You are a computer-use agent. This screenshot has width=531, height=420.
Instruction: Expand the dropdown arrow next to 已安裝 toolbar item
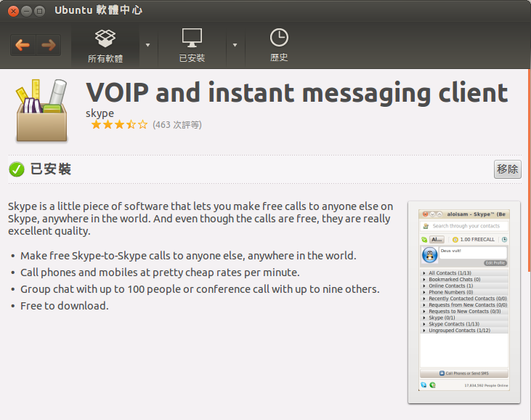[x=235, y=45]
